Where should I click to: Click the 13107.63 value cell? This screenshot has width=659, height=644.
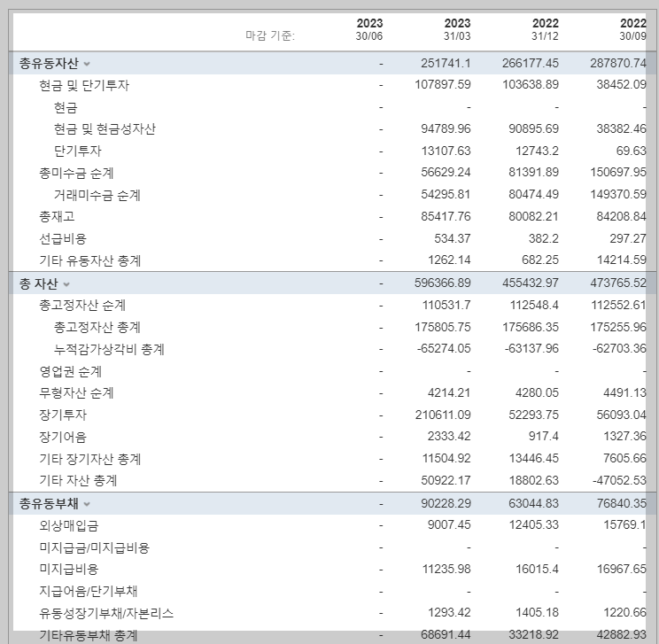[x=446, y=151]
